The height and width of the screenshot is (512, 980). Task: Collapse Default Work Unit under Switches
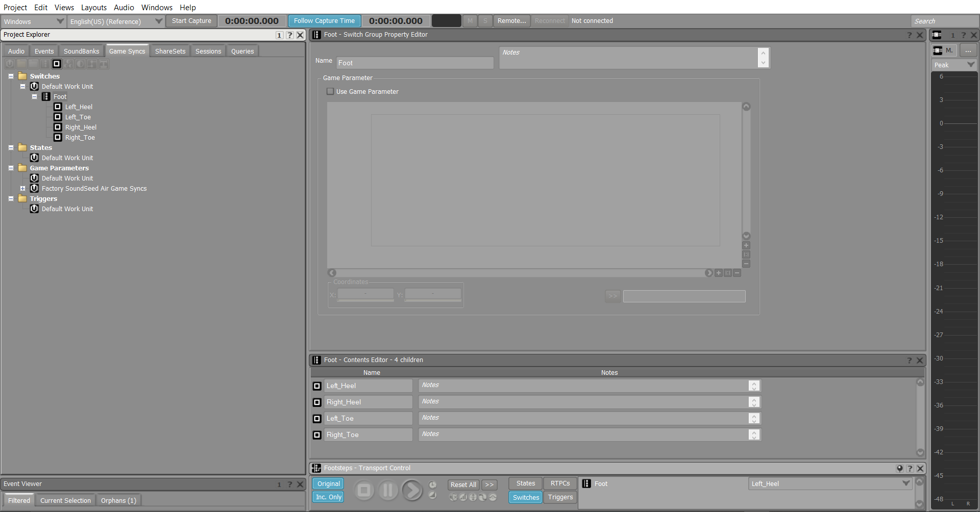coord(22,86)
